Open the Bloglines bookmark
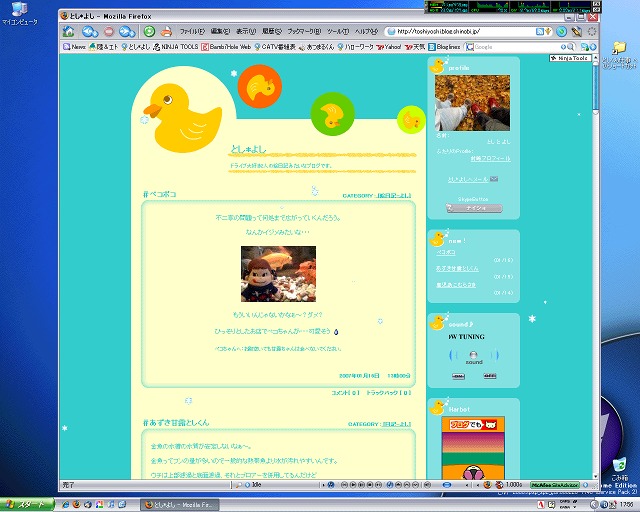Image resolution: width=640 pixels, height=512 pixels. pyautogui.click(x=444, y=47)
